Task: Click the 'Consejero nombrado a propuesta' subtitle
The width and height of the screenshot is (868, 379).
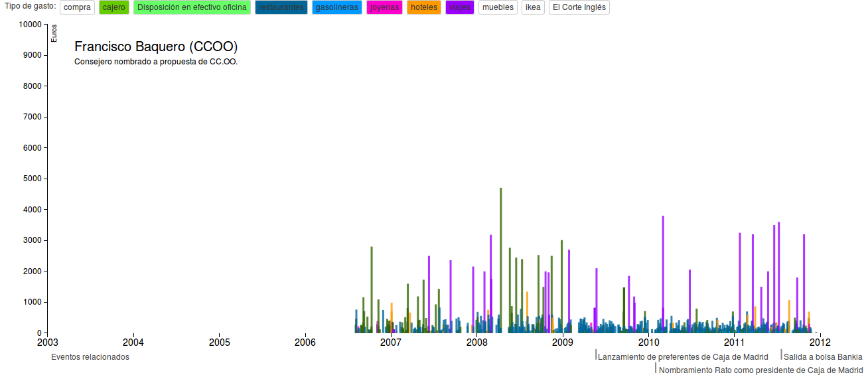Action: (x=156, y=62)
